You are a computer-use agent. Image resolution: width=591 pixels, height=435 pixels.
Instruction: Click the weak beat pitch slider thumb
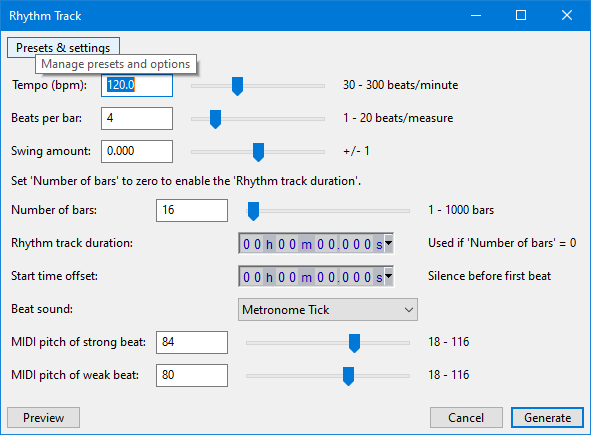[348, 376]
